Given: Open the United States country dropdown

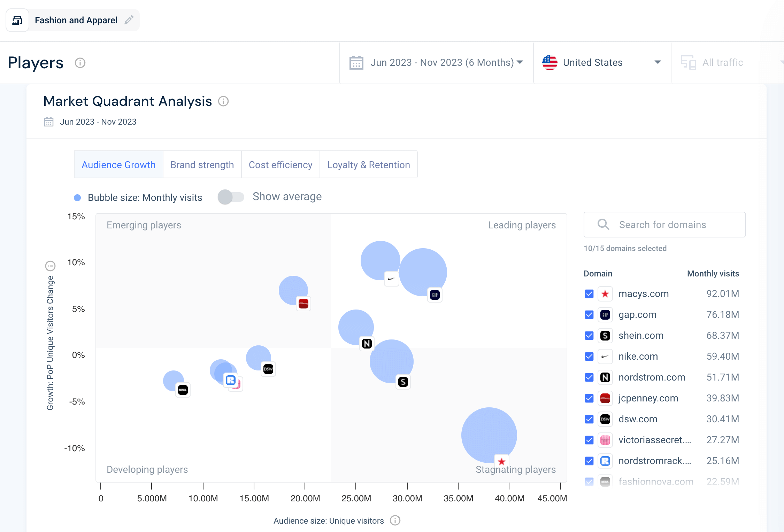Looking at the screenshot, I should (x=602, y=63).
